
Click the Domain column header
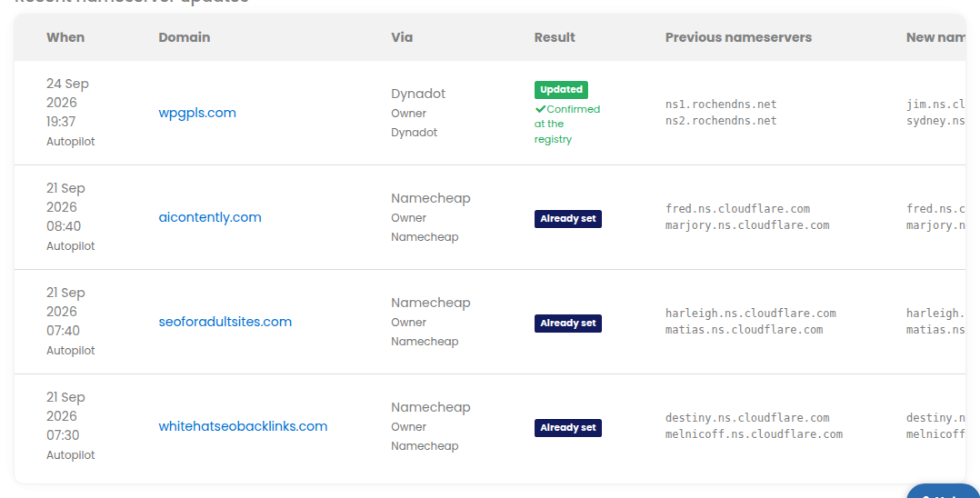[185, 37]
